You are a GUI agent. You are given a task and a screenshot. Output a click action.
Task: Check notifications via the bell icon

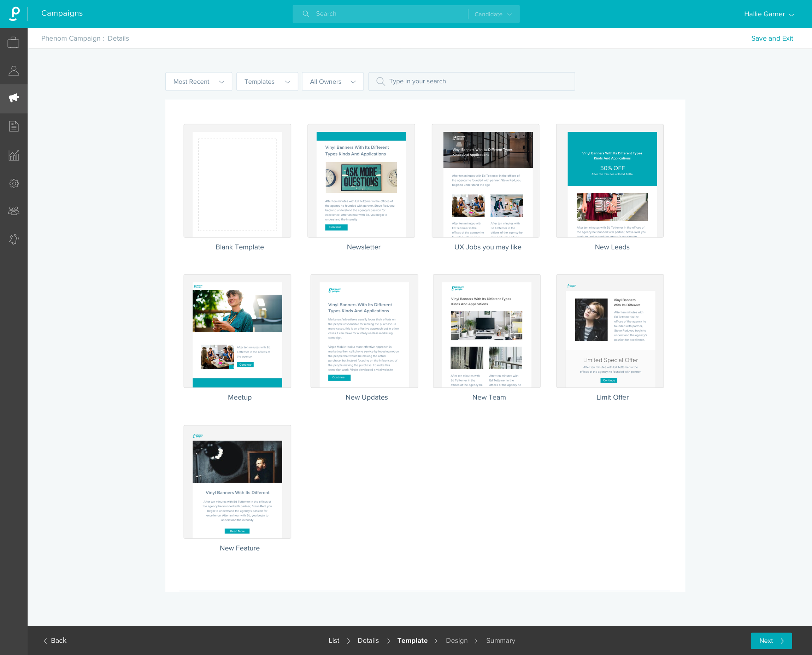pyautogui.click(x=13, y=239)
